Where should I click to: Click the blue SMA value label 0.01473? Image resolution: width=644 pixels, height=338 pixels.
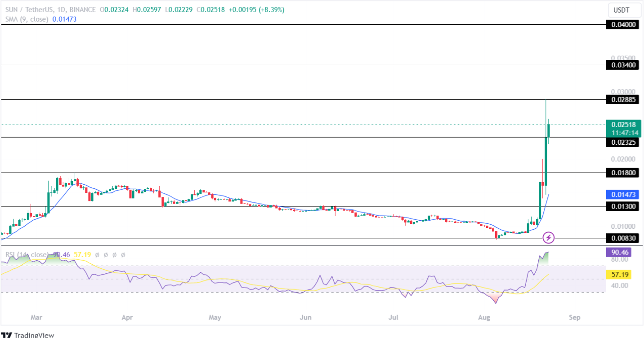[x=623, y=195]
